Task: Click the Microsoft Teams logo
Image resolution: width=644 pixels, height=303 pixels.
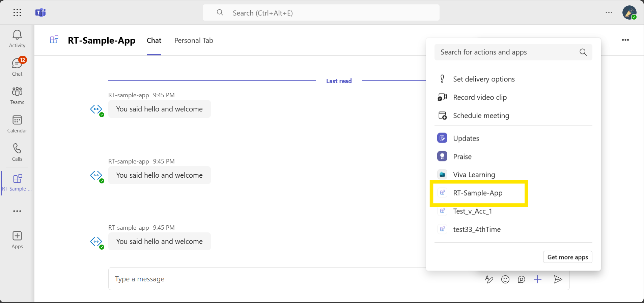Action: pos(40,13)
